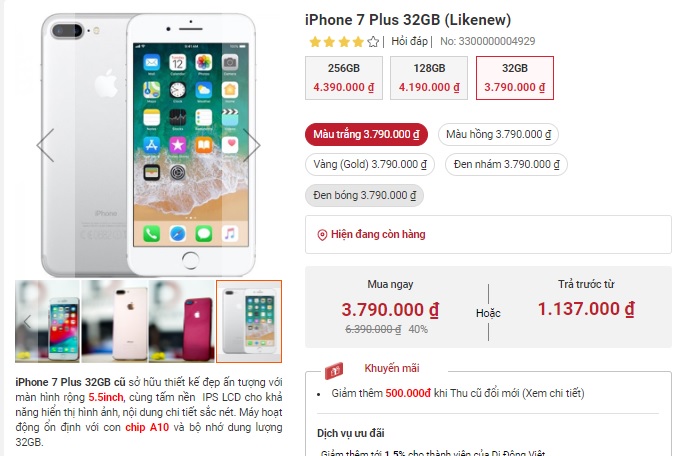The image size is (690, 456).
Task: Open the rose gold iPhone thumbnail
Action: pyautogui.click(x=115, y=321)
